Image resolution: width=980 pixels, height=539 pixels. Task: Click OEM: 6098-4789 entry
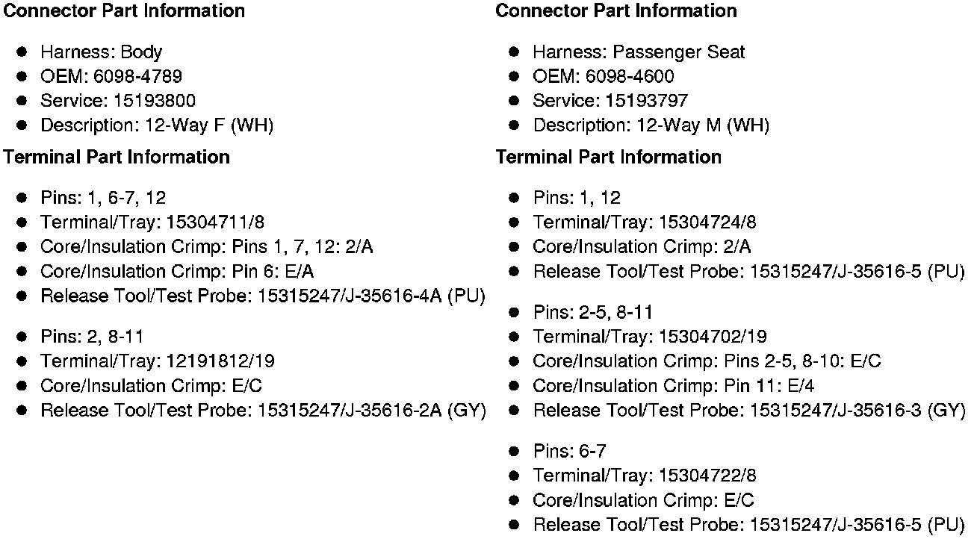[111, 77]
